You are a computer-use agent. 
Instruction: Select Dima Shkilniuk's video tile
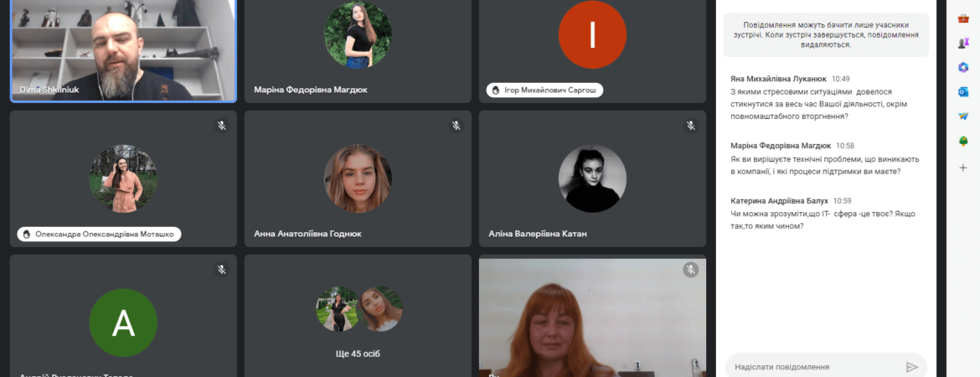tap(123, 50)
